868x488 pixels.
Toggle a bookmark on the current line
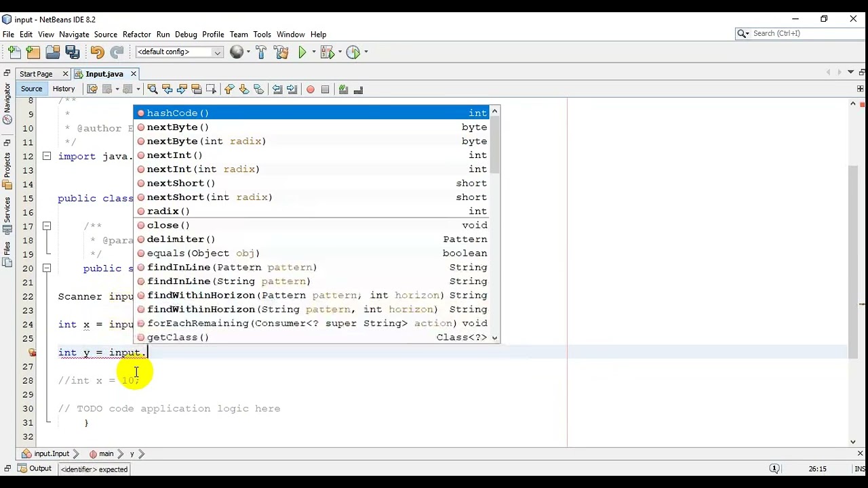tap(258, 89)
